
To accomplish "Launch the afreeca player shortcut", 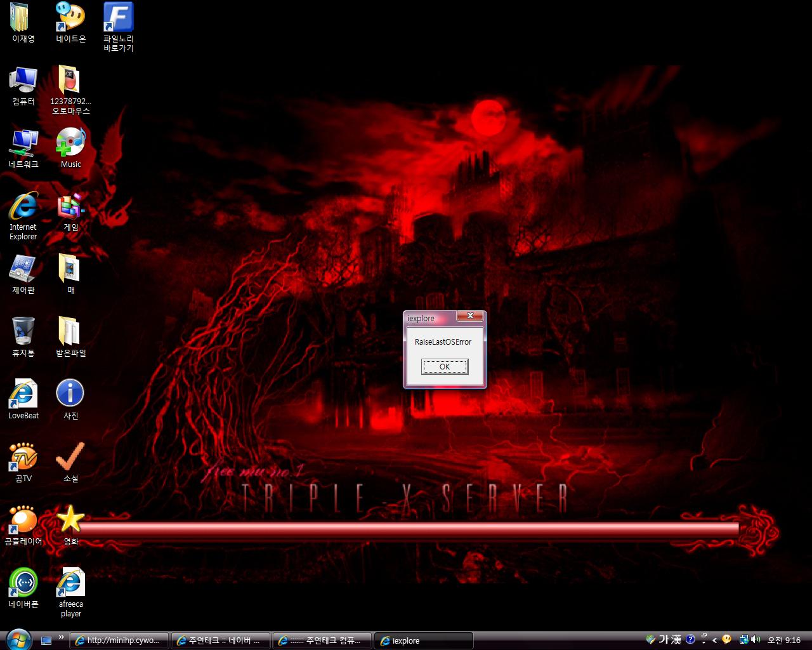I will pos(70,592).
